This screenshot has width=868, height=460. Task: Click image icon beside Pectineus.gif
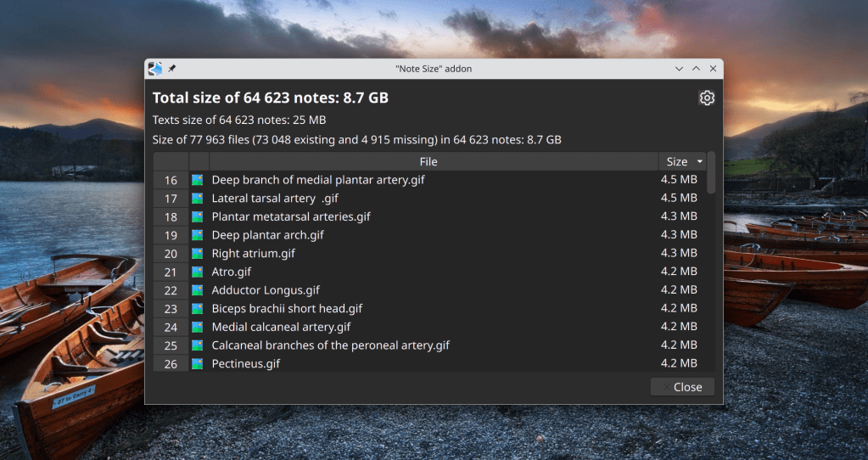pyautogui.click(x=198, y=364)
